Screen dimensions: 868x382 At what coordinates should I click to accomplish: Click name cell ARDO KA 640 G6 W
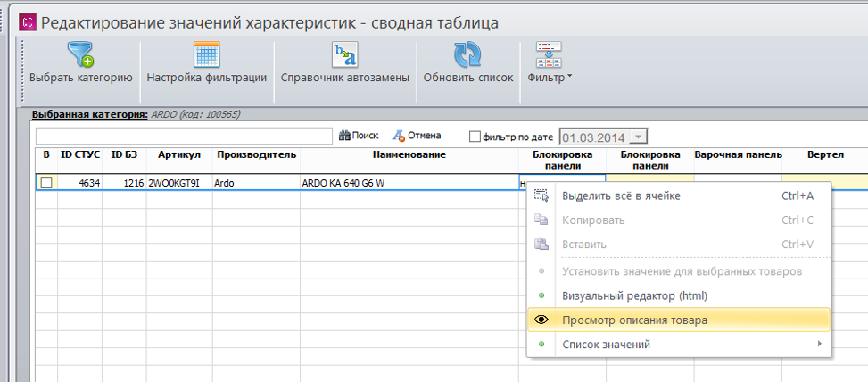click(x=409, y=182)
